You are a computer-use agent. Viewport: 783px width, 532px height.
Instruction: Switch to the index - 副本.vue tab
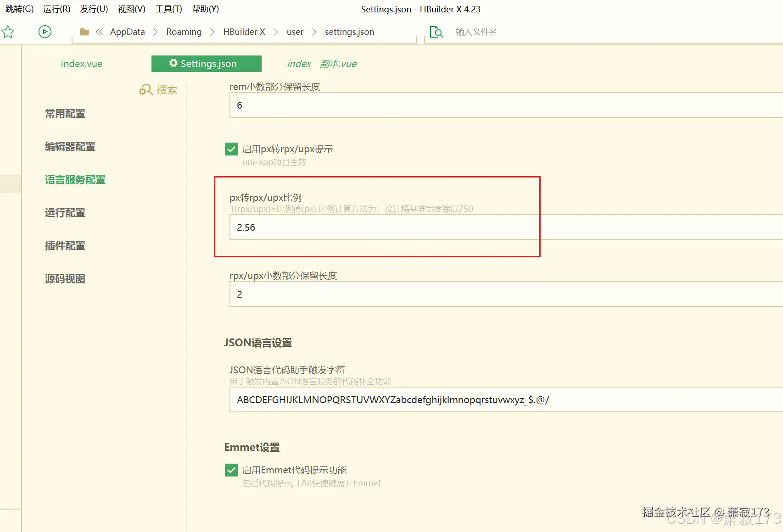point(322,64)
